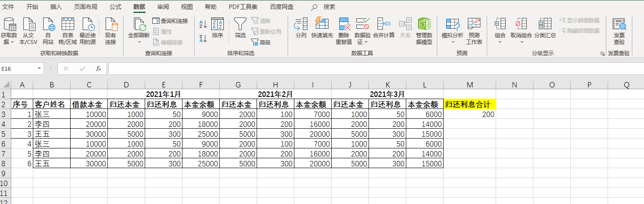
Task: Expand the 数据验证 dropdown arrow
Action: [x=367, y=42]
